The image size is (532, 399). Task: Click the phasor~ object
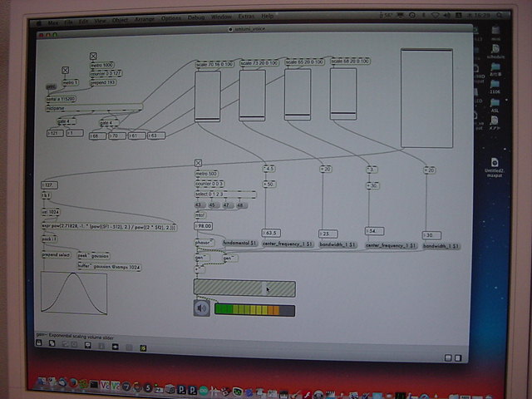[204, 243]
